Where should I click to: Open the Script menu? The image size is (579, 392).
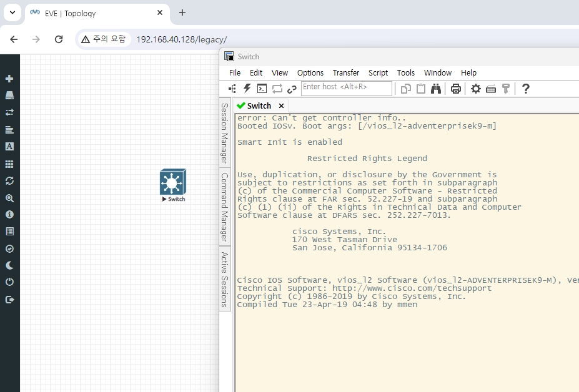tap(378, 72)
